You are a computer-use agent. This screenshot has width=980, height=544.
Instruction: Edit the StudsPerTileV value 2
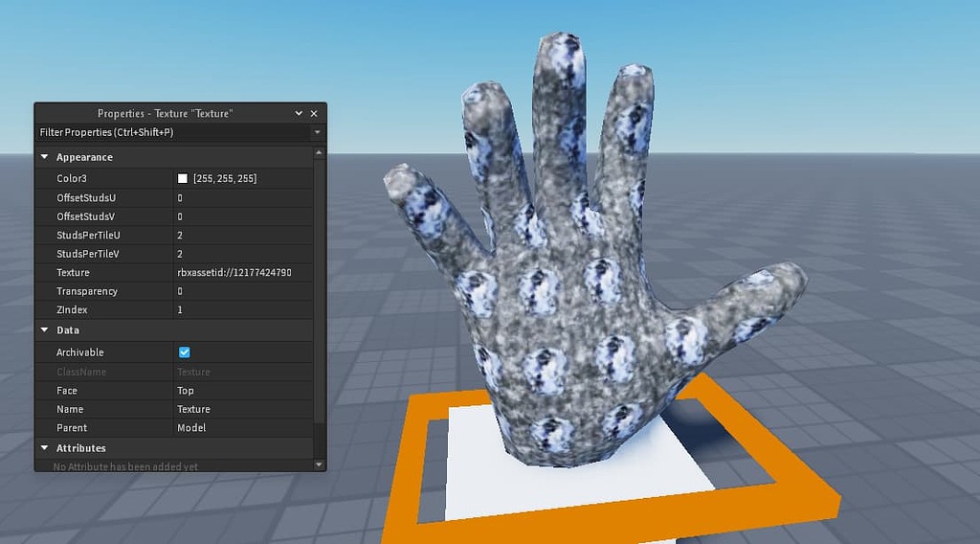pyautogui.click(x=243, y=254)
